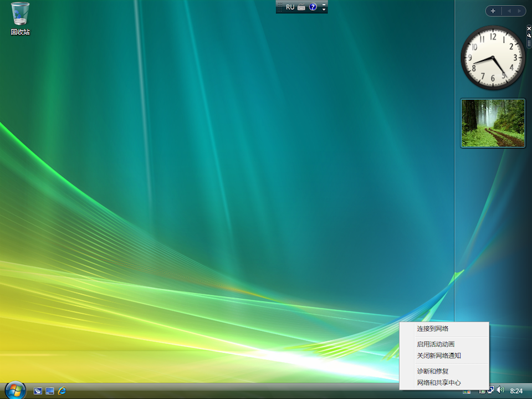Open language bar help question mark

[313, 7]
